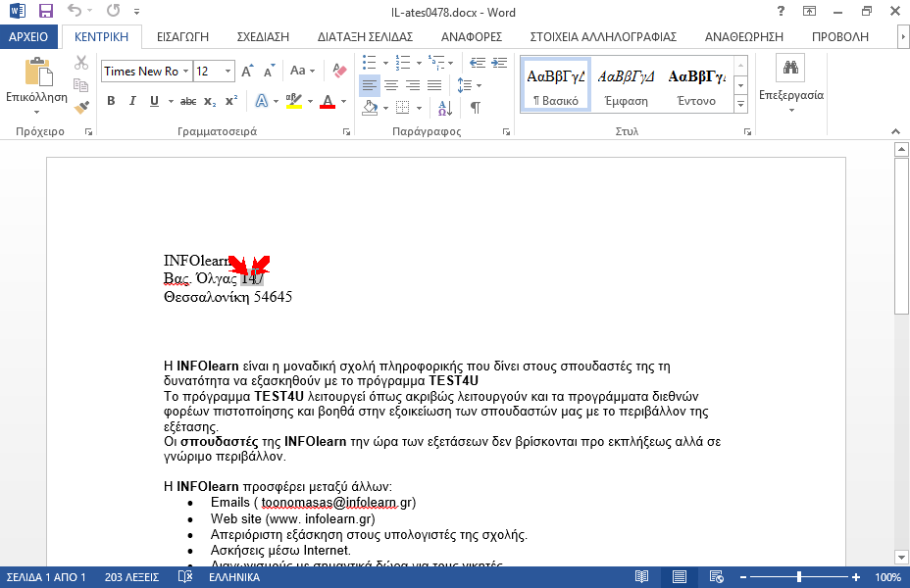The image size is (910, 588).
Task: Increase font size with the grow font icon
Action: [x=247, y=72]
